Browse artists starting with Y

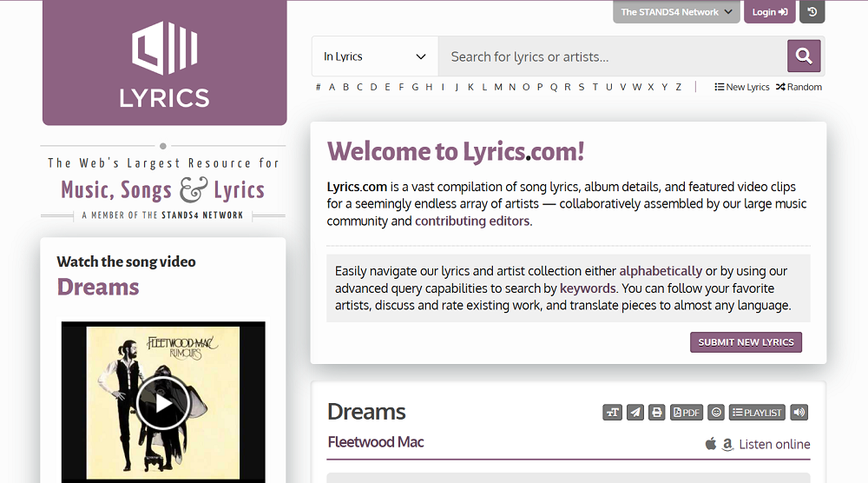664,87
